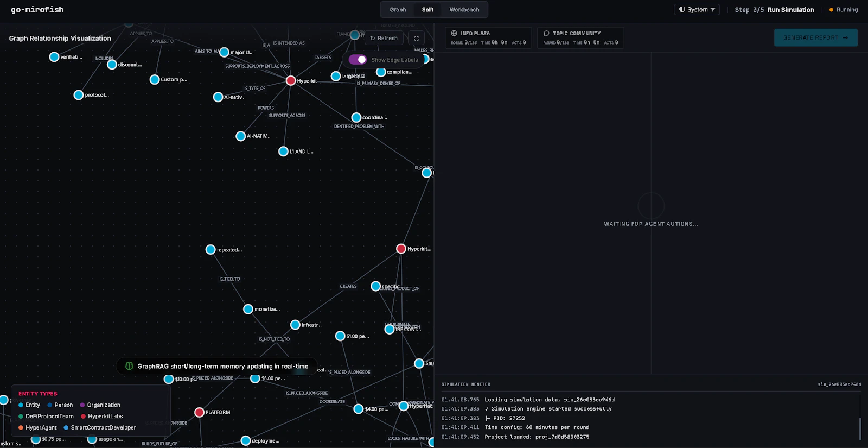The width and height of the screenshot is (868, 448).
Task: Select the $4.00 pe... node
Action: click(359, 409)
